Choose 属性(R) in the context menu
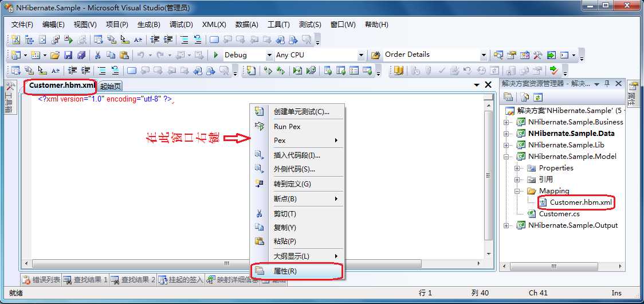This screenshot has height=304, width=644. tap(297, 271)
